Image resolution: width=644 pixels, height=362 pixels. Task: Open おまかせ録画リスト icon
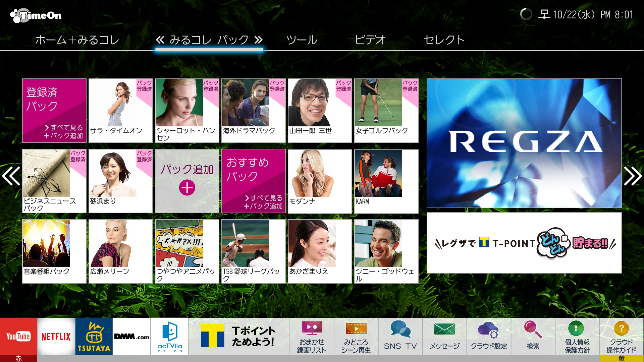(x=312, y=336)
